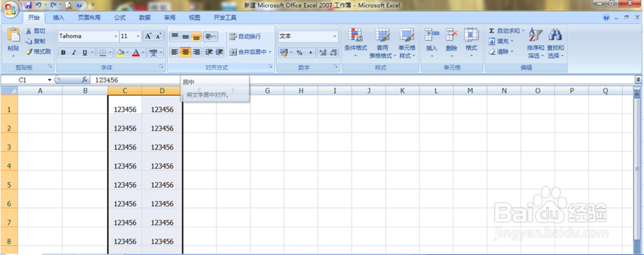Cut selection with the 剪切 button
644x255 pixels.
pyautogui.click(x=35, y=31)
